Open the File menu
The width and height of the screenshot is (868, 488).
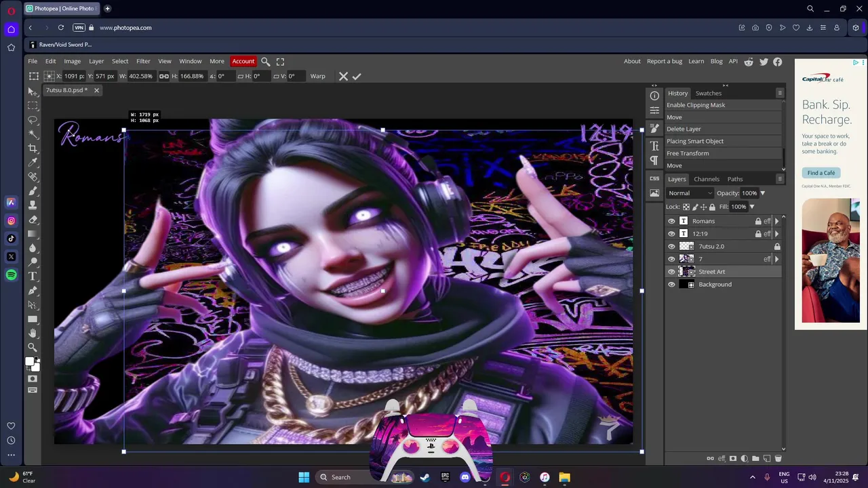(x=33, y=61)
